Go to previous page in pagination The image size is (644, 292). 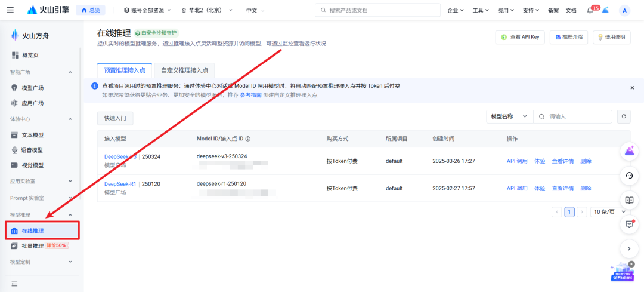557,212
